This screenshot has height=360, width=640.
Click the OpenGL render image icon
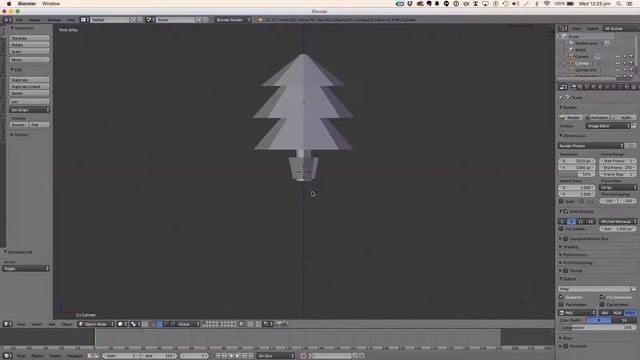[x=279, y=324]
